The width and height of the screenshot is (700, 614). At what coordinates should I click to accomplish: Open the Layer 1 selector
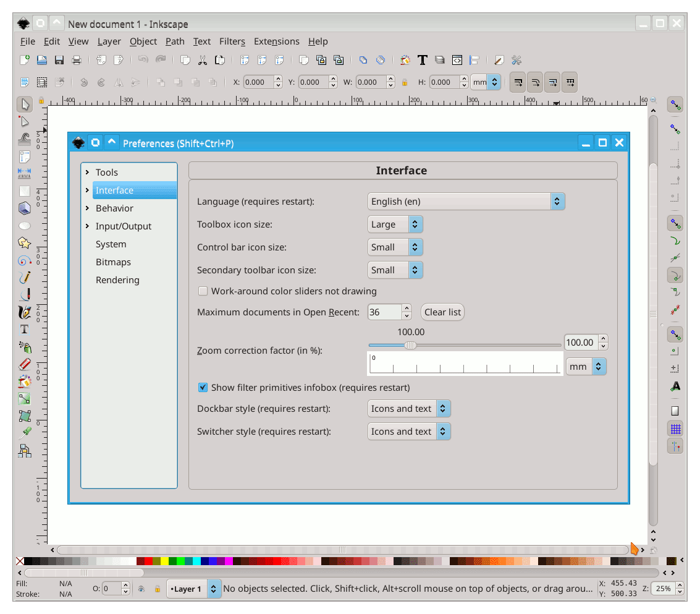pyautogui.click(x=193, y=589)
